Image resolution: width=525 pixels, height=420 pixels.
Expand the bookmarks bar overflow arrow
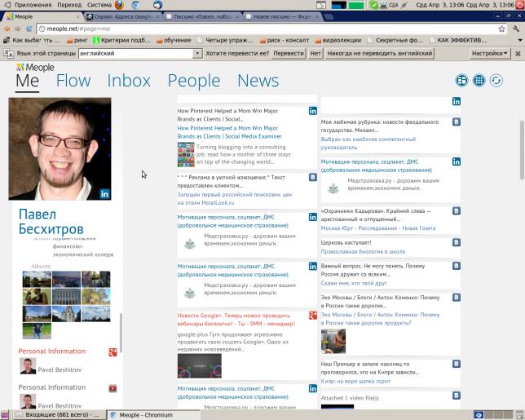tap(520, 41)
